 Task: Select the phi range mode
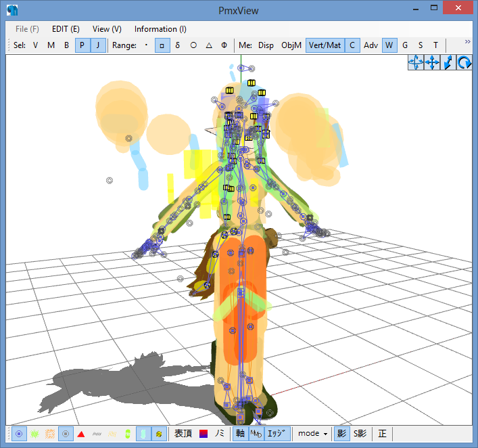coord(224,45)
